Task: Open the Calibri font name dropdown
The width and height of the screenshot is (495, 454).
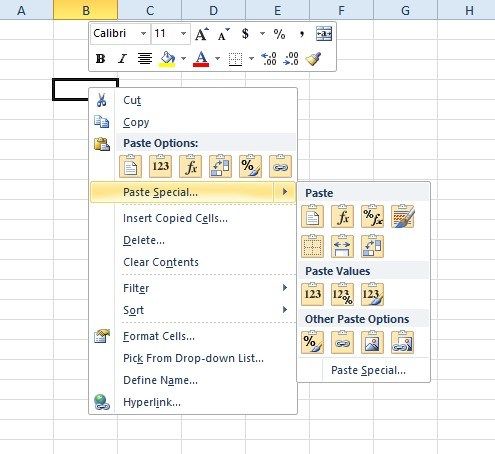Action: coord(143,34)
